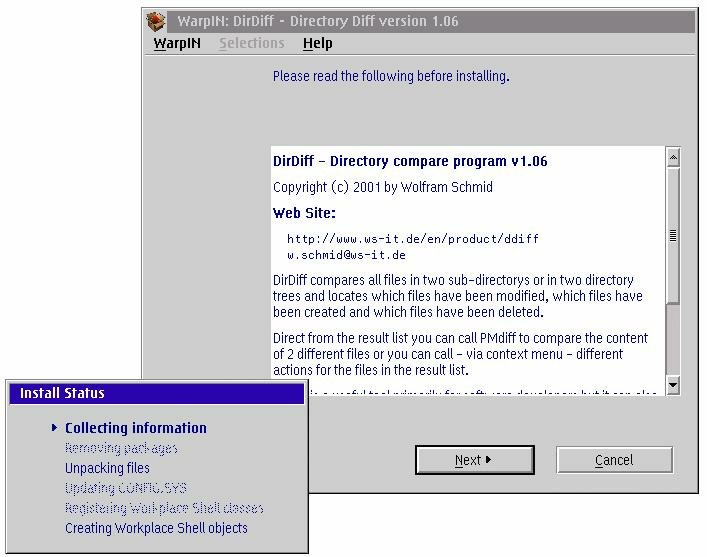Viewport: 707px width, 557px height.
Task: Click the Cancel button
Action: click(x=614, y=460)
